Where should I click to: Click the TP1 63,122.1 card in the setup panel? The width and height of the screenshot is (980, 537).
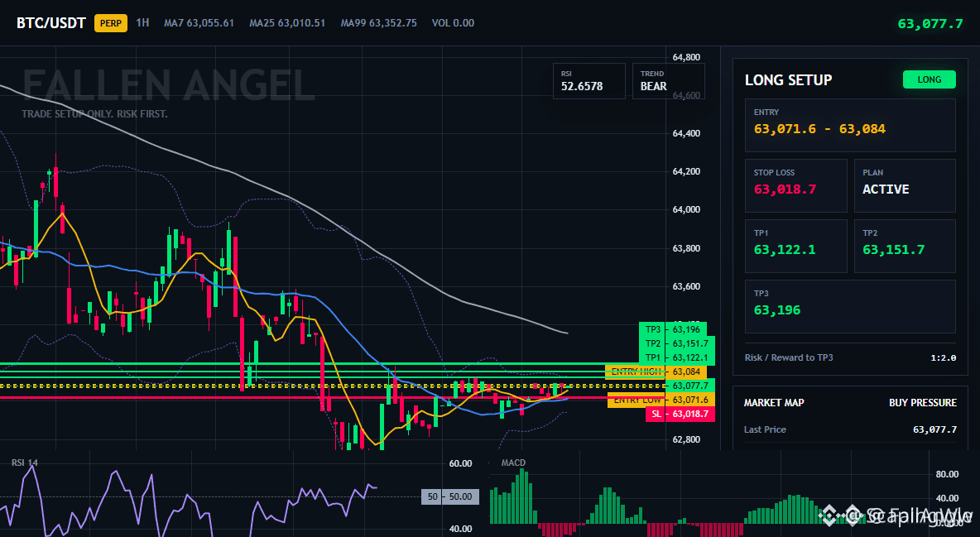coord(795,246)
